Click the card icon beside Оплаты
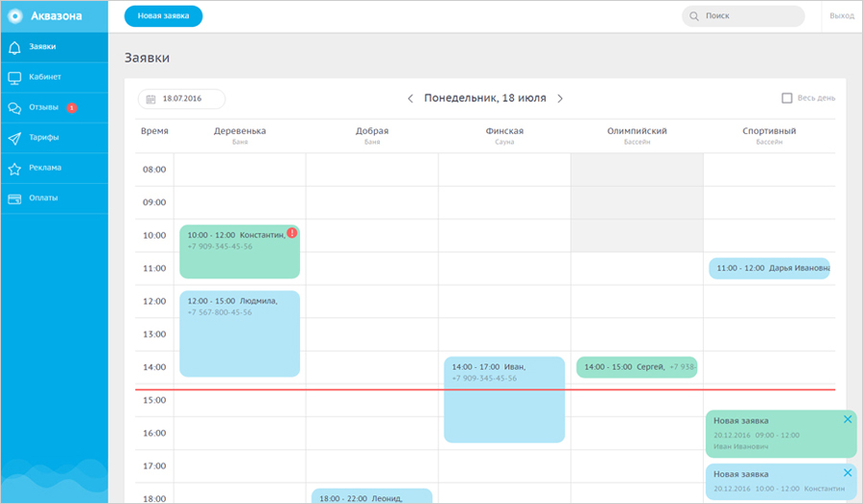 click(x=14, y=198)
